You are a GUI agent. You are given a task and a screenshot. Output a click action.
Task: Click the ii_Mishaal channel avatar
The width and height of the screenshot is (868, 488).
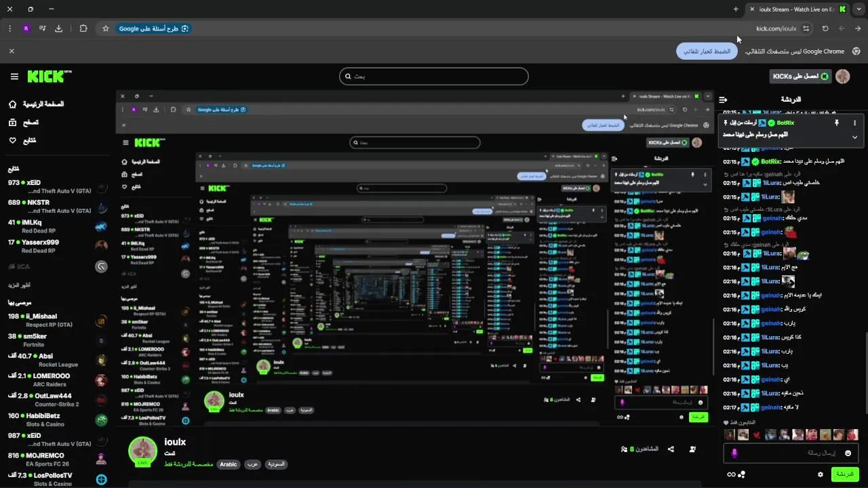(101, 321)
